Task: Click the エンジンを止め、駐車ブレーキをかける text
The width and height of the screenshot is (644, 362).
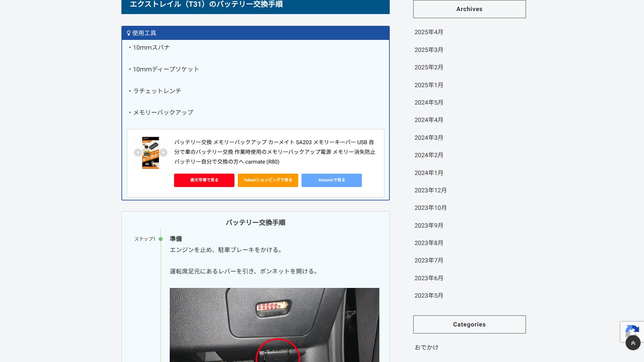Action: (x=227, y=250)
